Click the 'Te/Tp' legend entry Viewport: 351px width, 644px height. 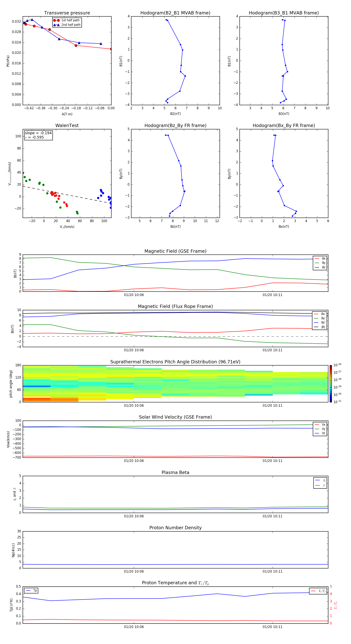pos(318,591)
